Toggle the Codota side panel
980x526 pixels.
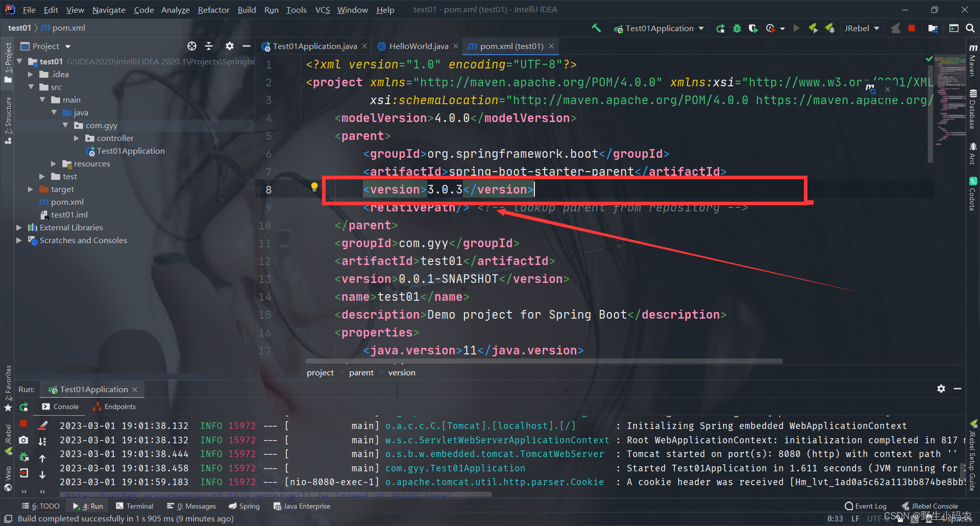coord(973,194)
